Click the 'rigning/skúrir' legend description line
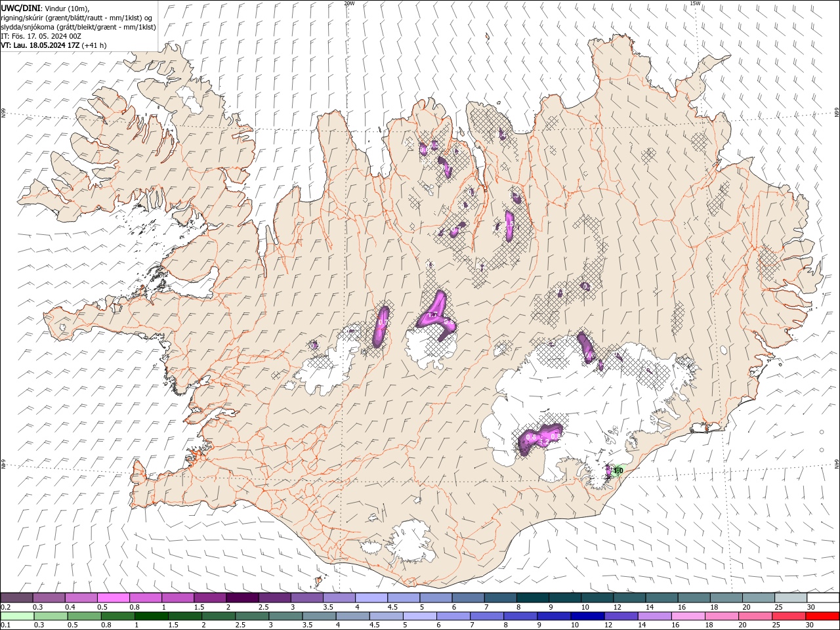The height and width of the screenshot is (630, 840). coord(77,17)
